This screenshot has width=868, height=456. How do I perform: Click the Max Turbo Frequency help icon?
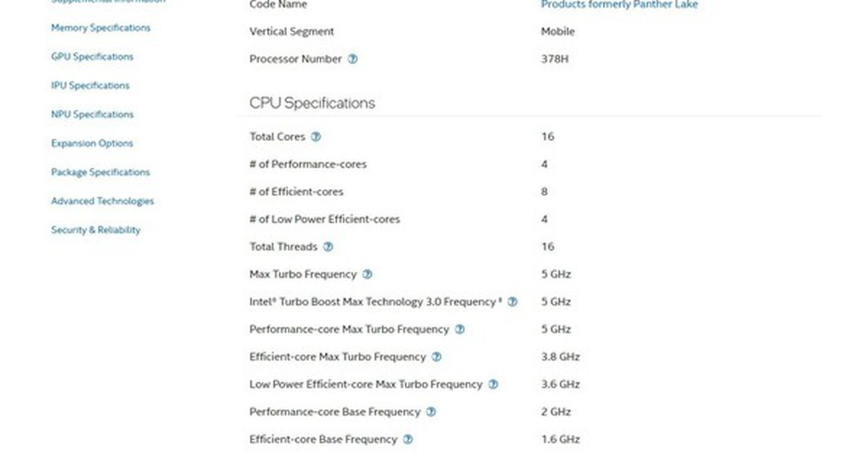point(367,274)
